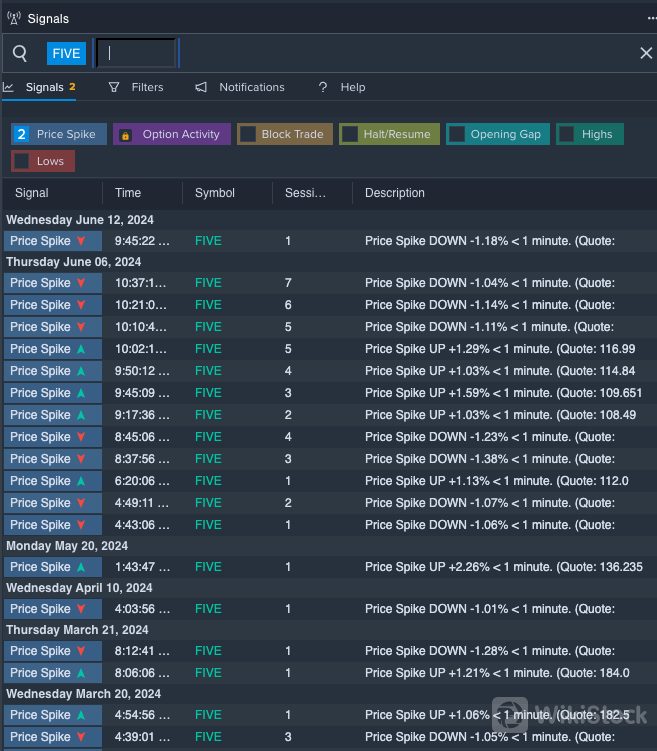Image resolution: width=657 pixels, height=751 pixels.
Task: Click the lock icon on Option Activity
Action: [126, 135]
